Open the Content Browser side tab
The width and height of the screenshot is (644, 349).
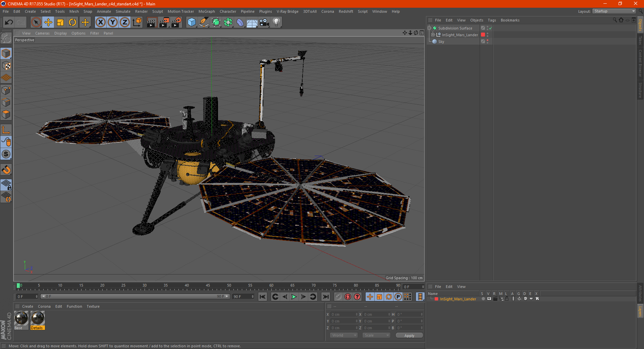click(640, 63)
